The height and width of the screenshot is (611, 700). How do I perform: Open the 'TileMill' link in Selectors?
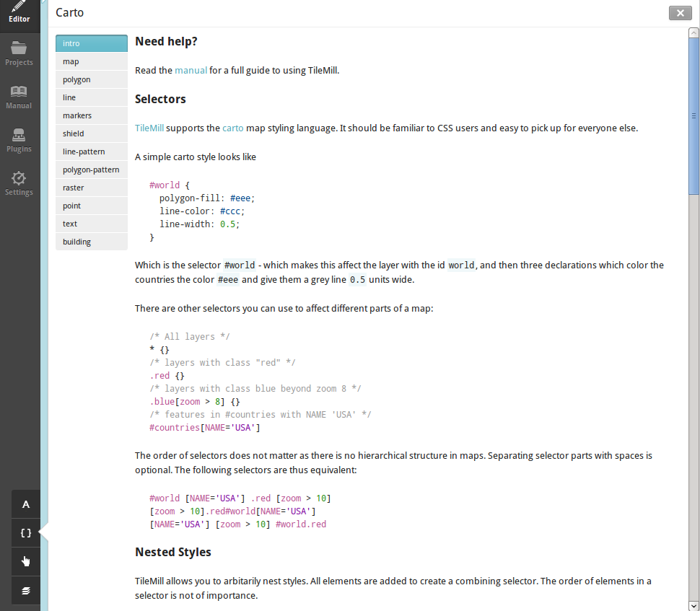click(x=149, y=128)
